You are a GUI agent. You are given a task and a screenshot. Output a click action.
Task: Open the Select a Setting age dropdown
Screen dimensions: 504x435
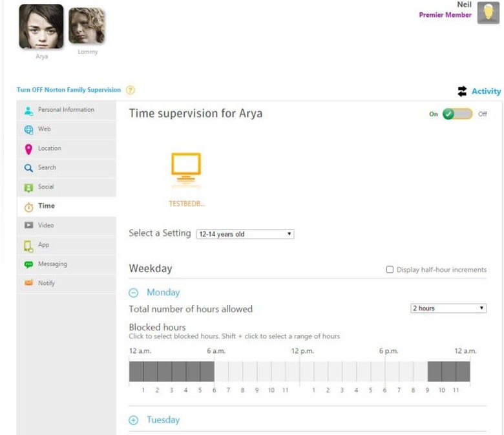pyautogui.click(x=245, y=234)
